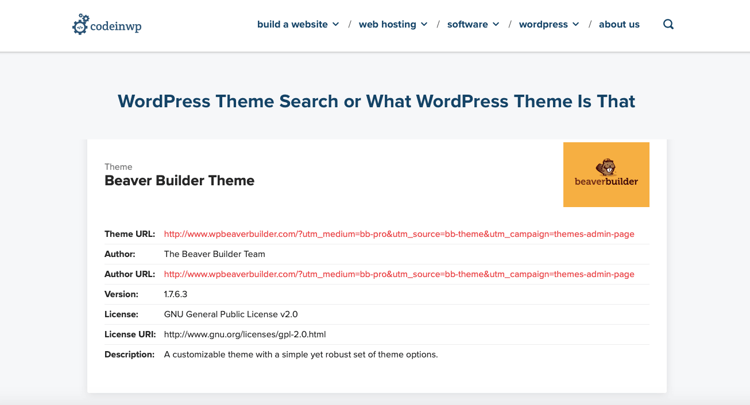
Task: Click the Description: label
Action: point(130,354)
